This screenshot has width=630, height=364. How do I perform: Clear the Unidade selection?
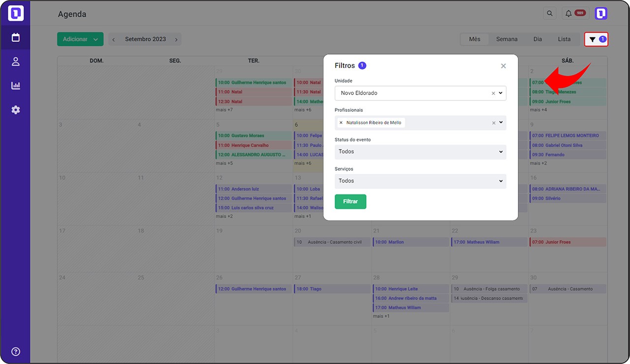(x=493, y=93)
